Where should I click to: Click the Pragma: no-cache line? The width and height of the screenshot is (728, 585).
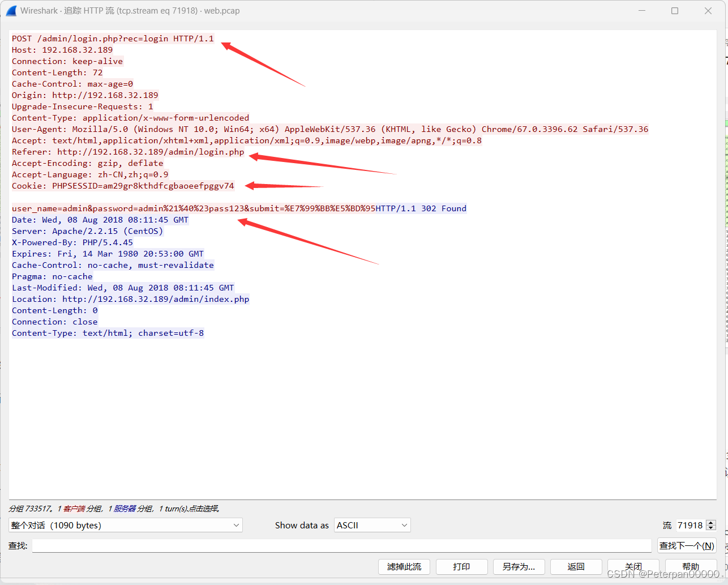pos(52,276)
